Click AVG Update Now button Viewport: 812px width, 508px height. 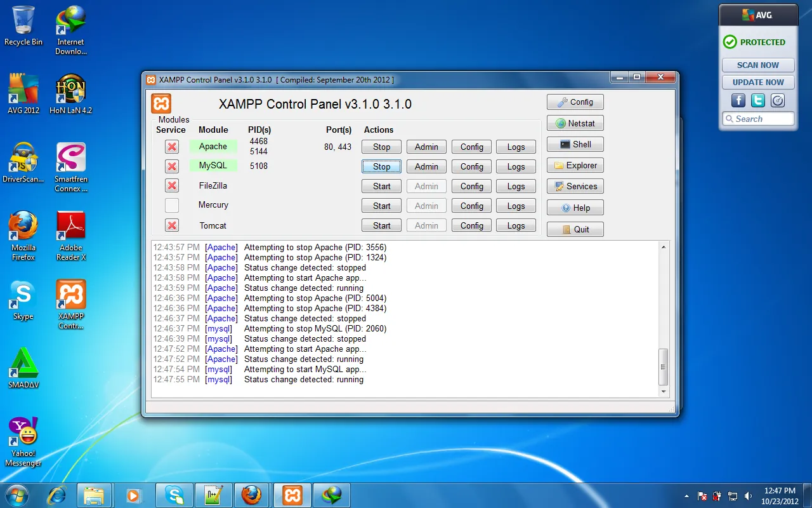click(x=758, y=82)
